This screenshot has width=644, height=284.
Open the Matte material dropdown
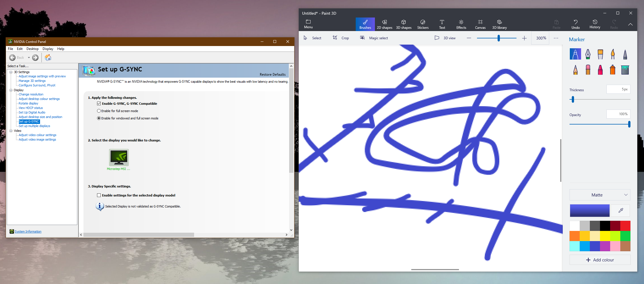[x=600, y=195]
